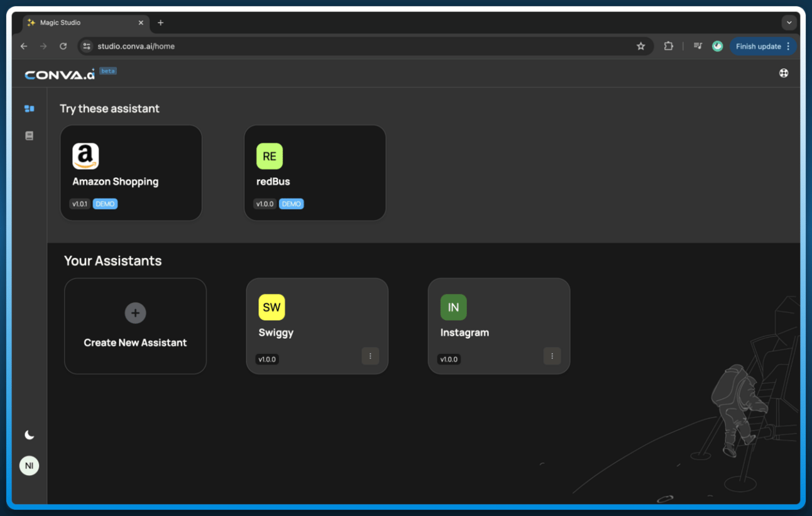
Task: Click the plus icon to create assistant
Action: (135, 313)
